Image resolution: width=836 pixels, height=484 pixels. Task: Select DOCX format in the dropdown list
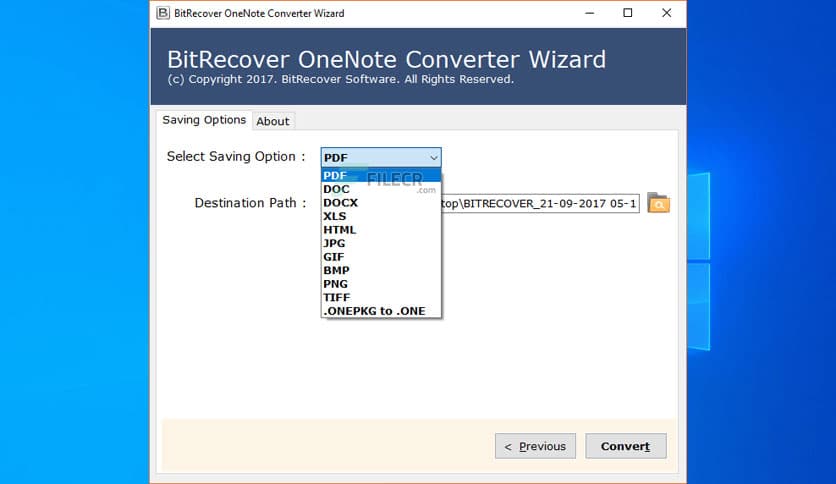click(x=381, y=203)
